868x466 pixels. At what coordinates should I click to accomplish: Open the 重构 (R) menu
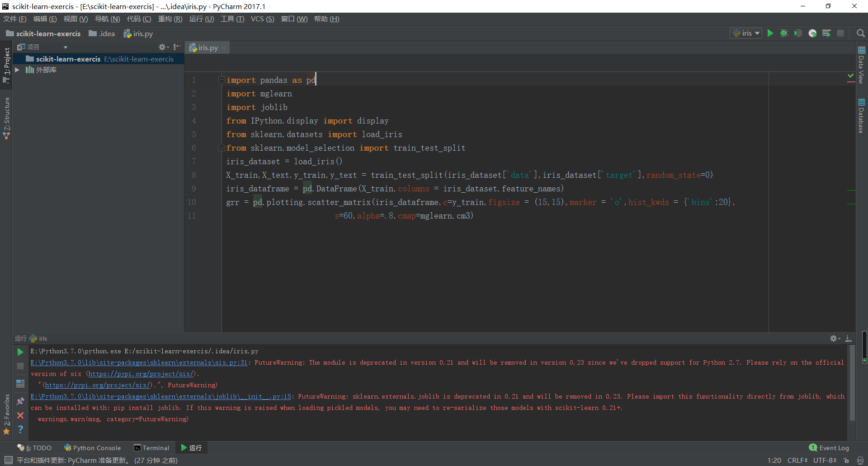(170, 19)
